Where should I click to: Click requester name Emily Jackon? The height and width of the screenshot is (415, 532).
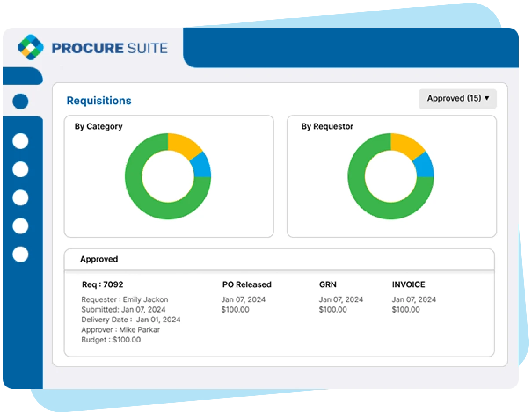[145, 299]
